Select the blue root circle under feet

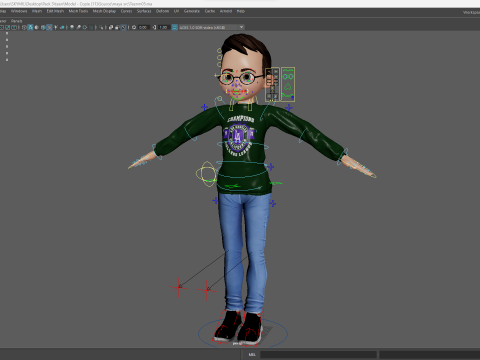point(243,333)
